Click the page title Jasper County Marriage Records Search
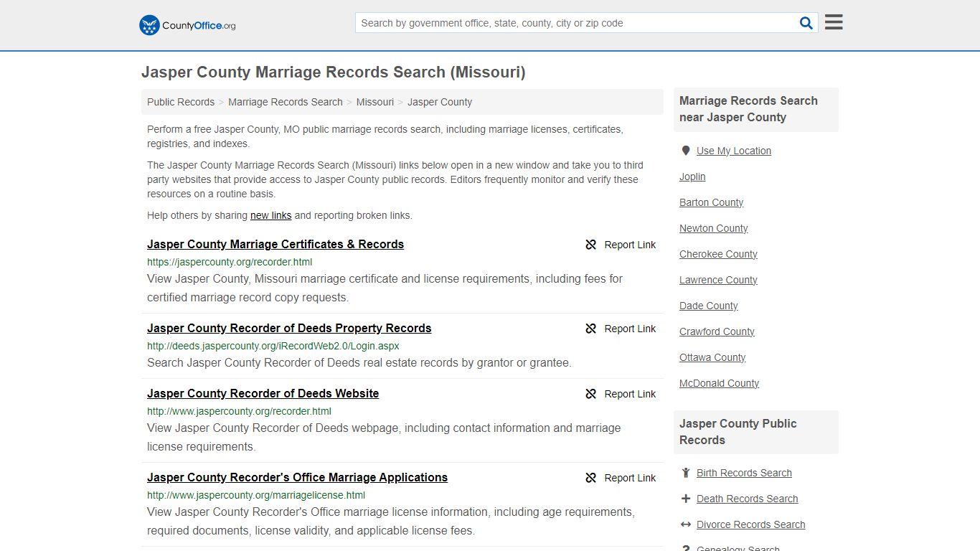980x551 pixels. [333, 72]
